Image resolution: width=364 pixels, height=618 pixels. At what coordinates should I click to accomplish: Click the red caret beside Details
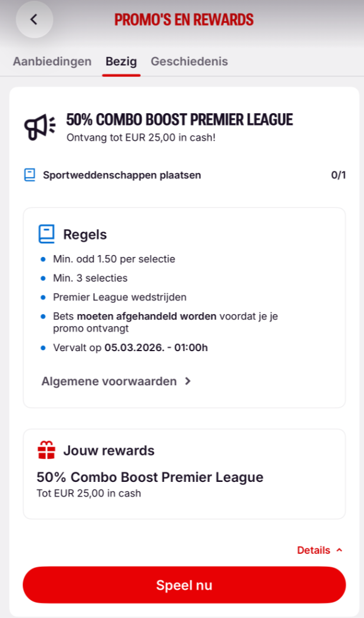(x=339, y=550)
